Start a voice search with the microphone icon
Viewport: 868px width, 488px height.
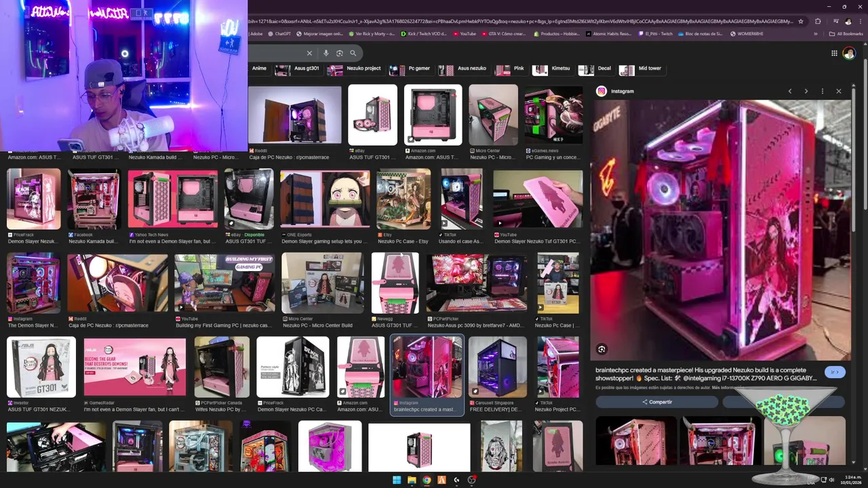[x=326, y=53]
